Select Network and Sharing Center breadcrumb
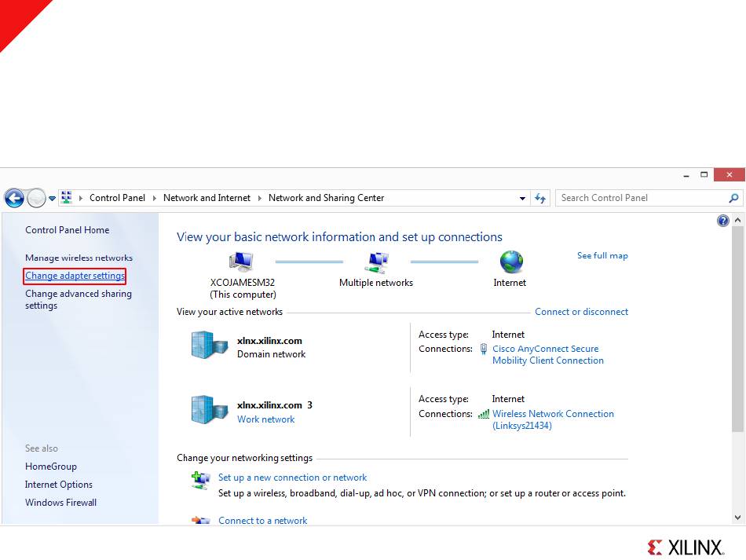746x560 pixels. coord(326,198)
